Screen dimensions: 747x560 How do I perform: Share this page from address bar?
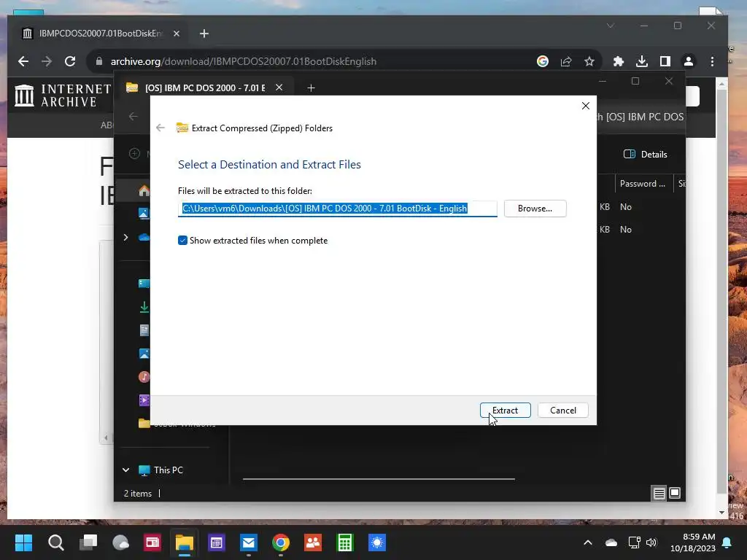[566, 61]
